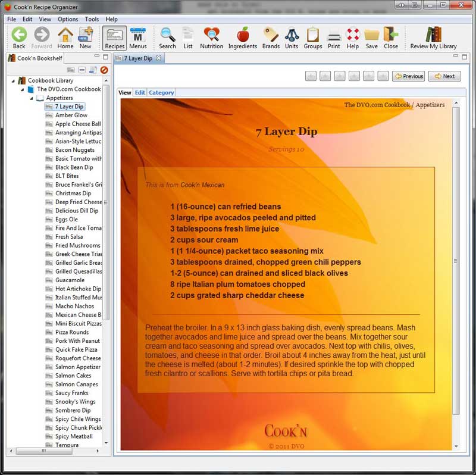Give the recipe a two-star rating
This screenshot has height=475, width=476.
click(325, 76)
